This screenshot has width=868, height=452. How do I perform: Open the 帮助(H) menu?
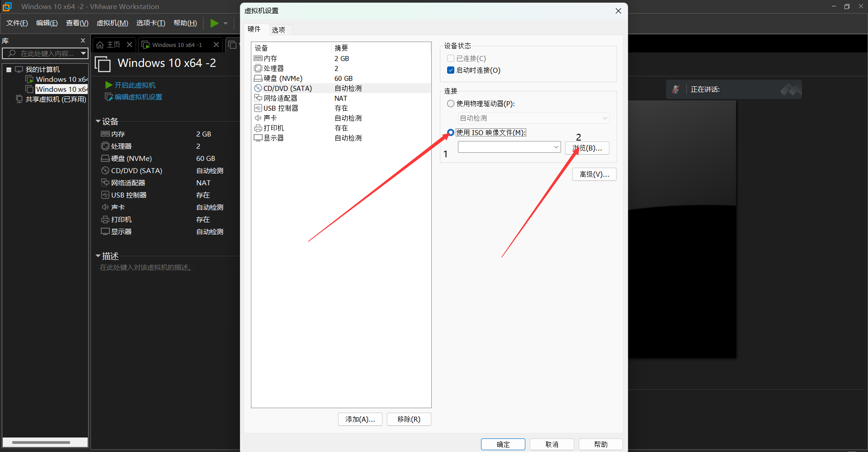point(185,23)
